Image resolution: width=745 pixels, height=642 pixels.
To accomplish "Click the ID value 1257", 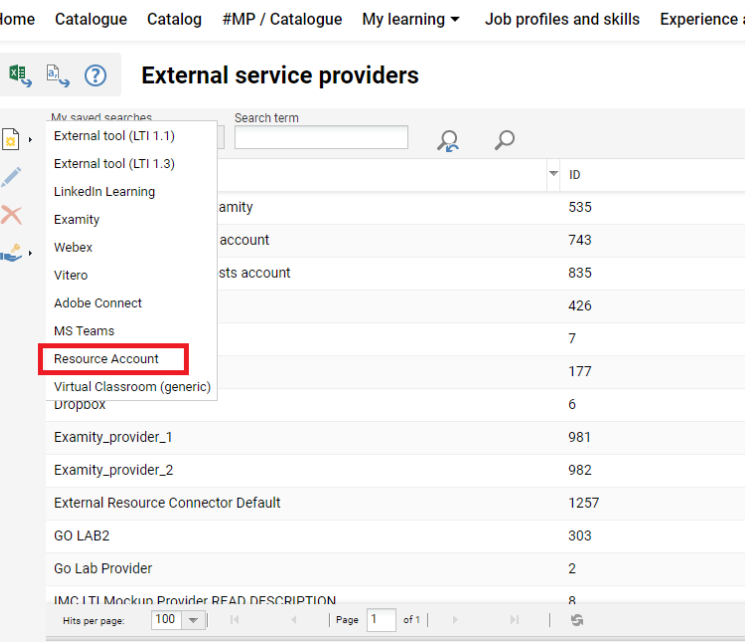I will click(x=583, y=503).
